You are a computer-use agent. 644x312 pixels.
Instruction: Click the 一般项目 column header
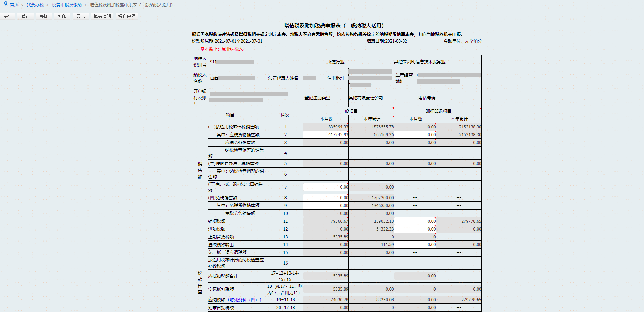click(x=349, y=111)
